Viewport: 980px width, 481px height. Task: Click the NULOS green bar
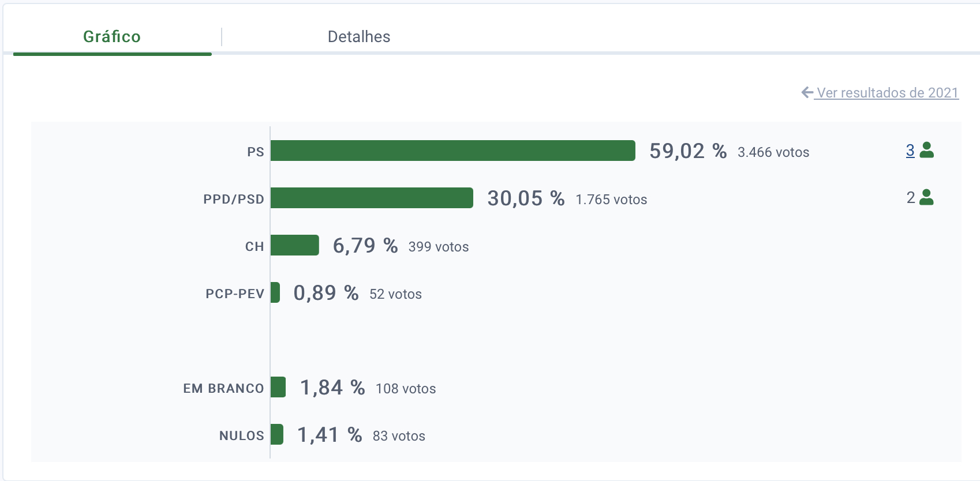(x=277, y=434)
